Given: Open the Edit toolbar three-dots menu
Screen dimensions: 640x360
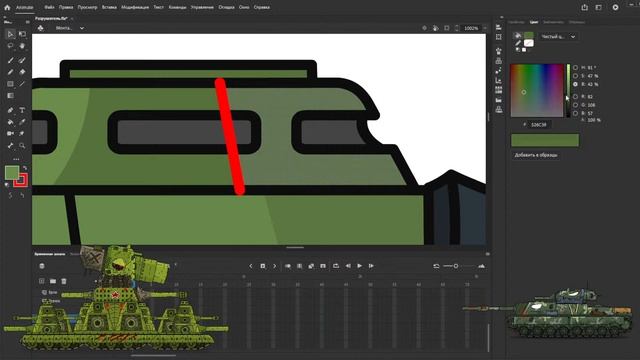Looking at the screenshot, I should click(16, 159).
